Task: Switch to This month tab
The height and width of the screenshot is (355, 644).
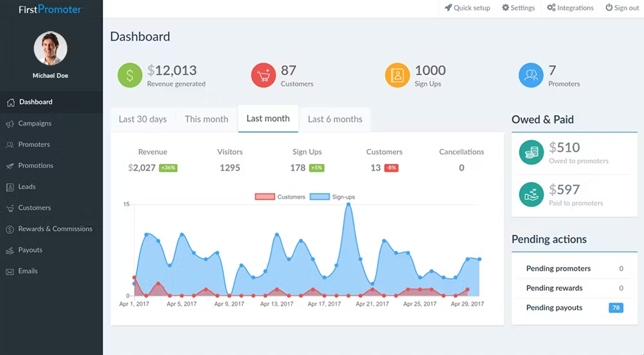Action: [x=206, y=119]
